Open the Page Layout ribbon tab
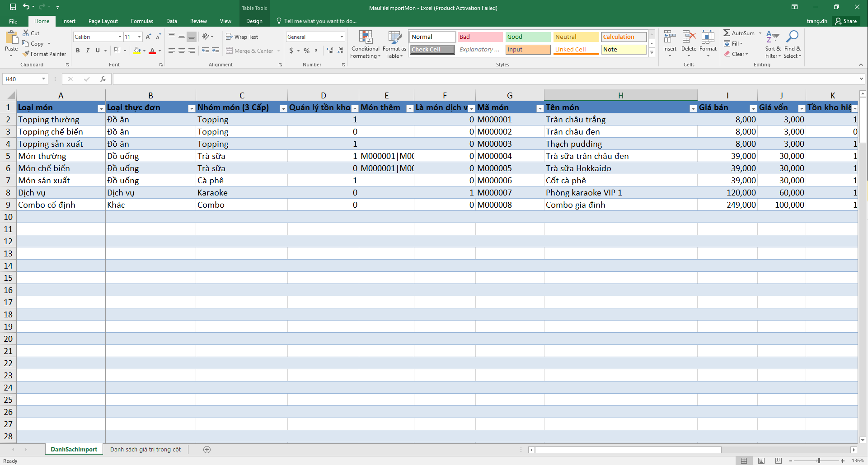 (x=103, y=21)
